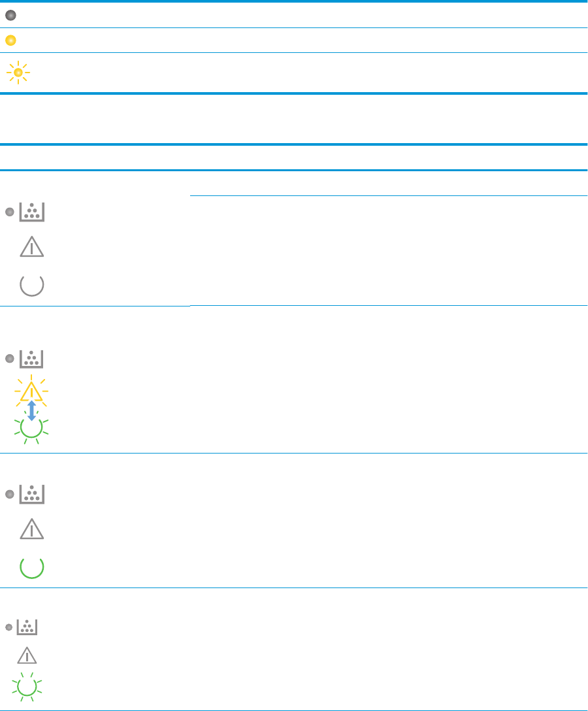The width and height of the screenshot is (588, 711).
Task: Click toner icon above the blinking yellow triangle
Action: (31, 359)
